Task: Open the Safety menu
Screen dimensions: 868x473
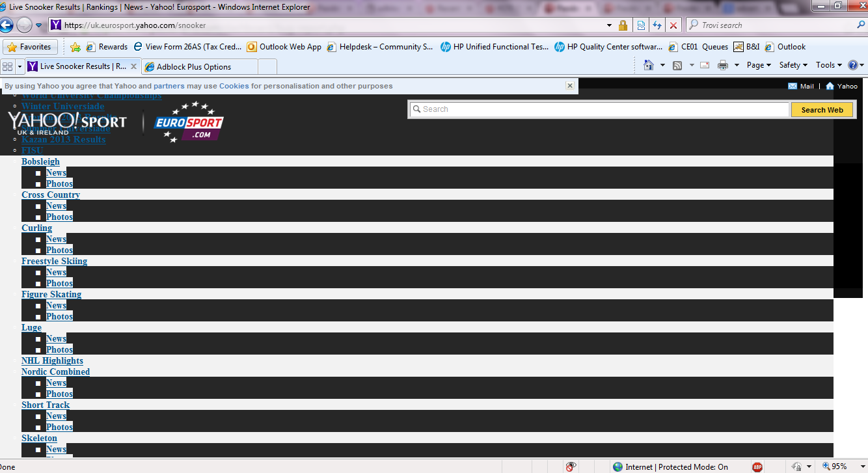Action: tap(793, 65)
